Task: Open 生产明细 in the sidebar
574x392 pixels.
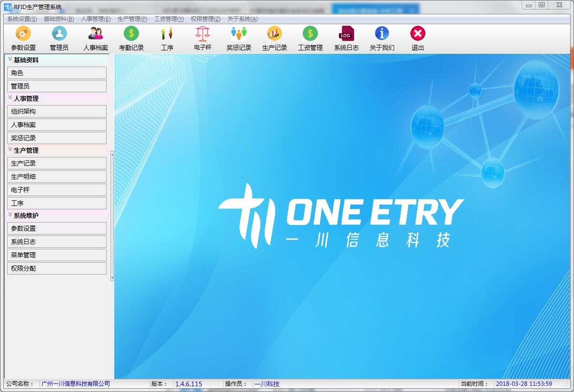Action: click(57, 176)
